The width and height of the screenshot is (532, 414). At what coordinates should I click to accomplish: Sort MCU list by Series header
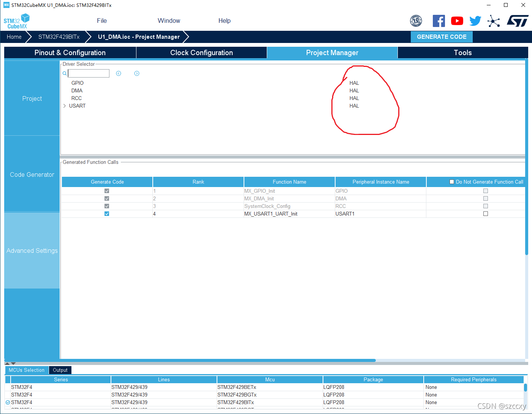[x=61, y=379]
